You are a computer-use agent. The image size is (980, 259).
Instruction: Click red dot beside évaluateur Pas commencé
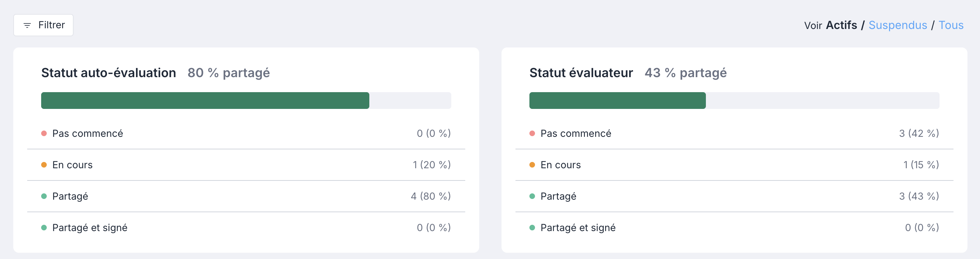coord(532,133)
